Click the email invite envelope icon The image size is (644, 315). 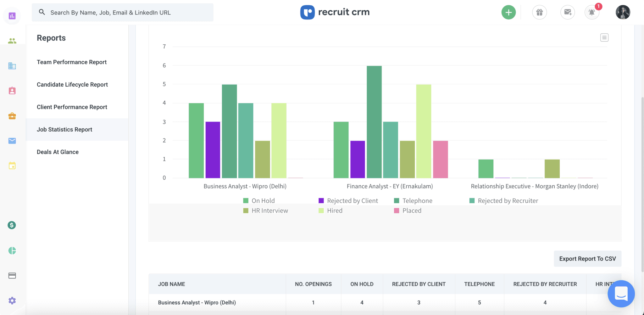point(567,13)
